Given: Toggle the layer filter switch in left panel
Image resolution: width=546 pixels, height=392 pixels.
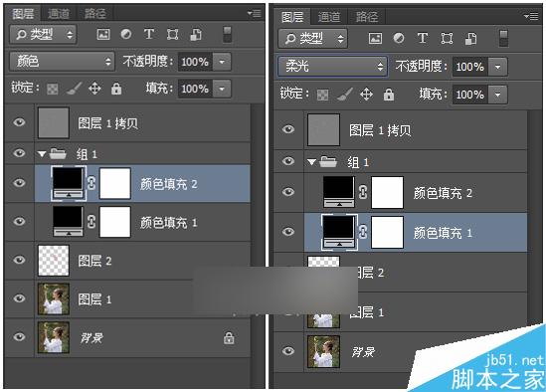Looking at the screenshot, I should (228, 34).
